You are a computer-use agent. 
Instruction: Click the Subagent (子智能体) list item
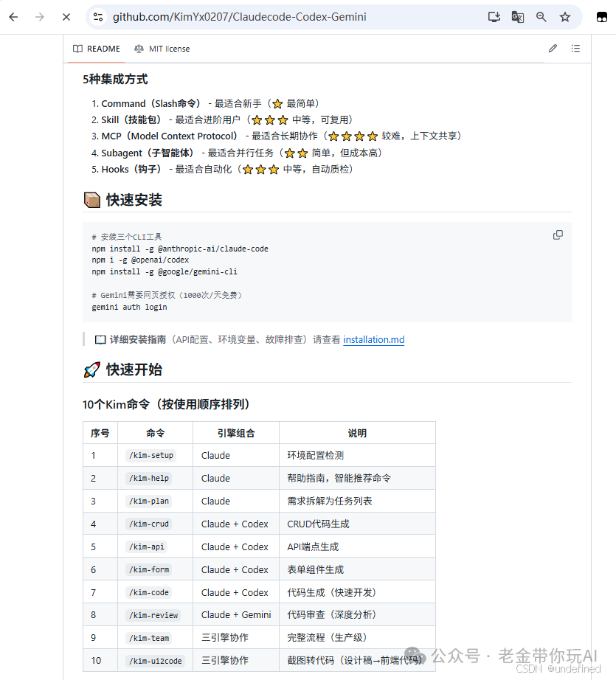236,153
